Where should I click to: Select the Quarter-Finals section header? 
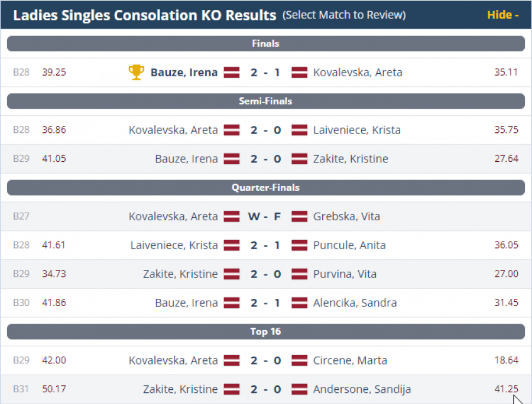point(265,188)
